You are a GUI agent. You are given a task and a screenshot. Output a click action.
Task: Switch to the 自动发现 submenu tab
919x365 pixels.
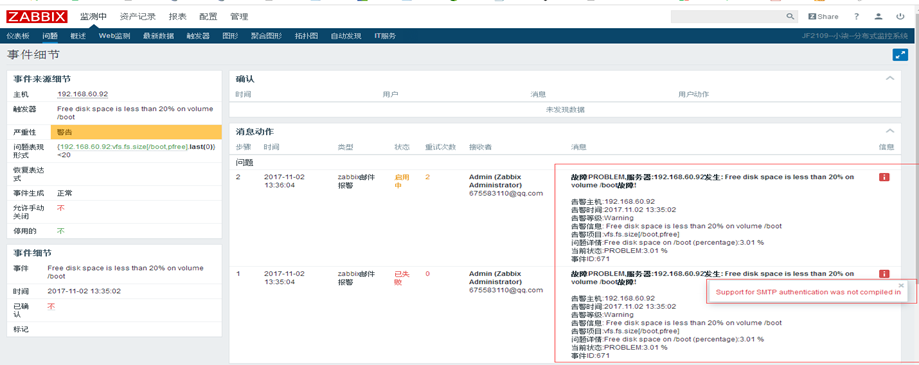346,36
